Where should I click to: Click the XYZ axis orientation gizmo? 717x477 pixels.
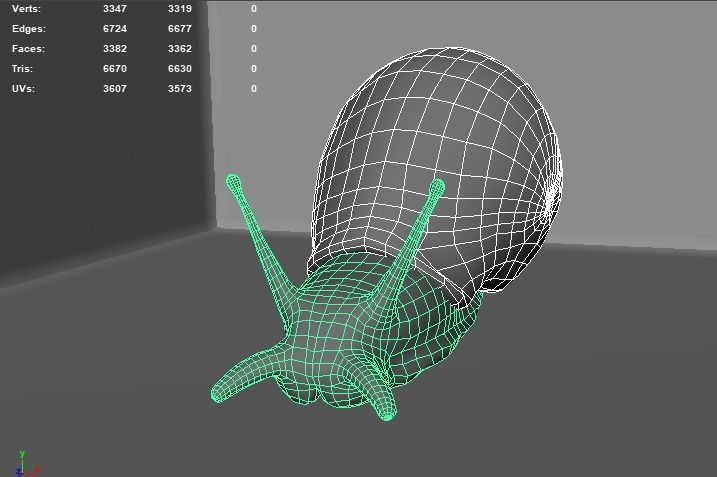27,464
